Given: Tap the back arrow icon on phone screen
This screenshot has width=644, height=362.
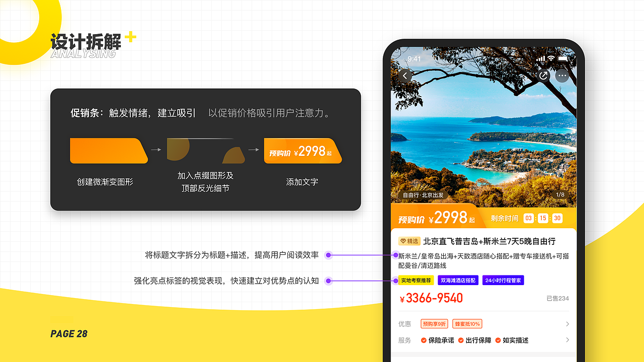Looking at the screenshot, I should 405,76.
